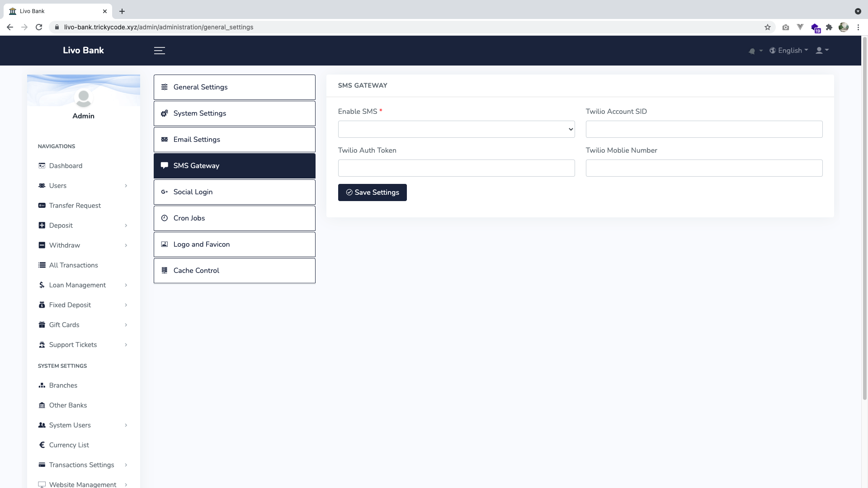Click the admin avatar picture
Image resolution: width=868 pixels, height=488 pixels.
(x=84, y=98)
